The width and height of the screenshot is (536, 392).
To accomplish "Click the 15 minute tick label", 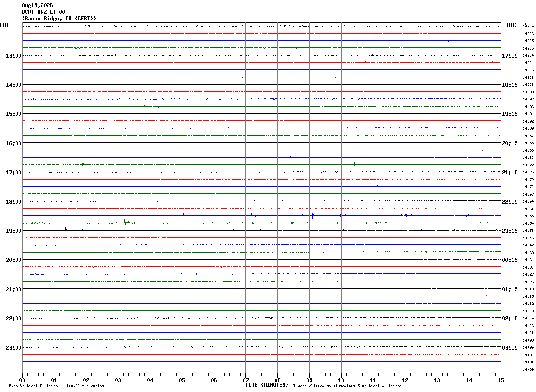I will pos(501,380).
